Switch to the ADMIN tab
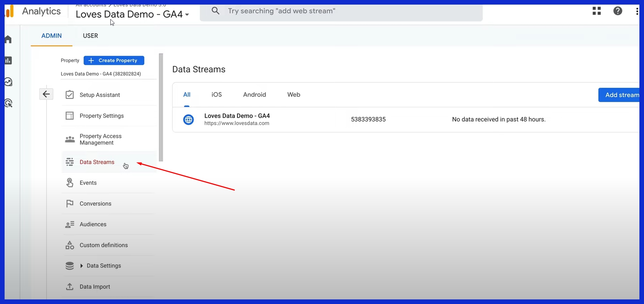This screenshot has width=644, height=304. coord(52,36)
